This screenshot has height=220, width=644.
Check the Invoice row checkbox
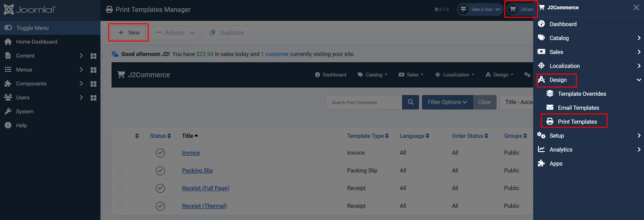[120, 153]
